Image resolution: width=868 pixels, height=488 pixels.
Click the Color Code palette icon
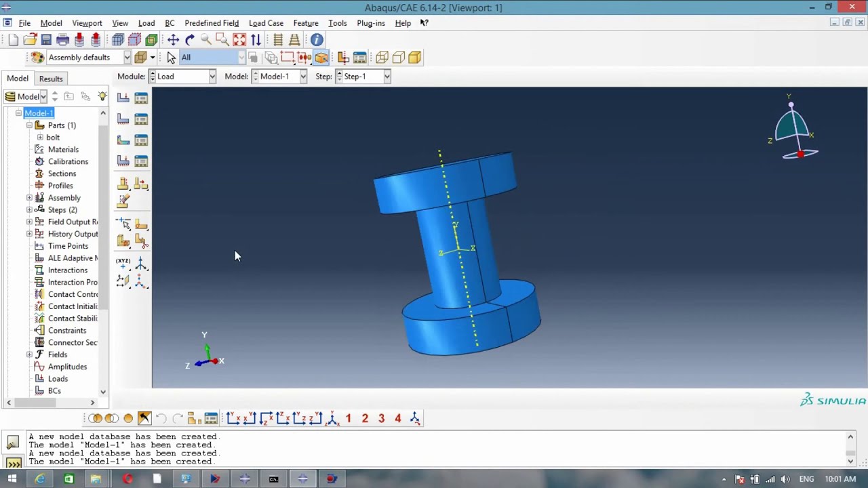(37, 58)
